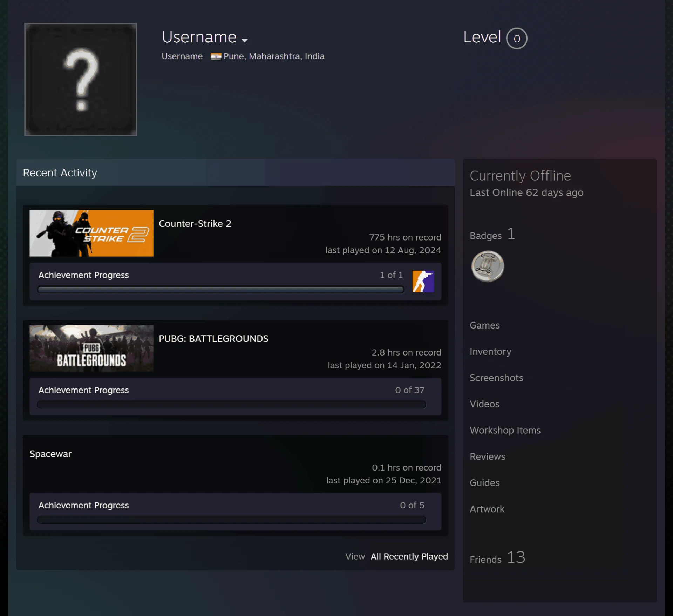The height and width of the screenshot is (616, 673).
Task: Open the Inventory link
Action: tap(490, 352)
